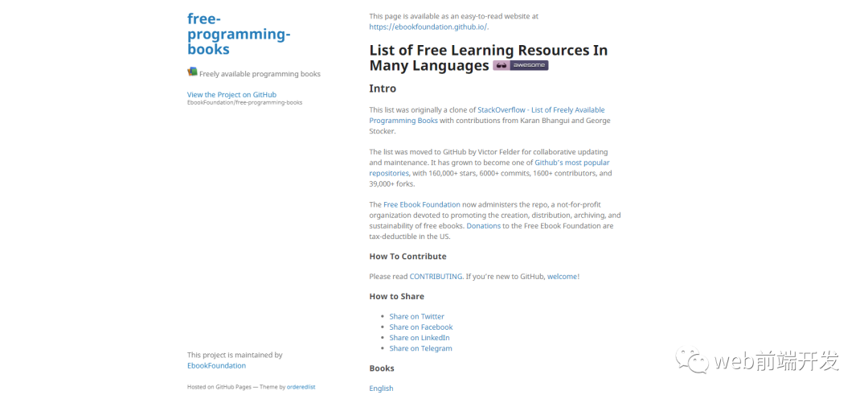
Task: Click the awesome badge next to heading
Action: [520, 65]
